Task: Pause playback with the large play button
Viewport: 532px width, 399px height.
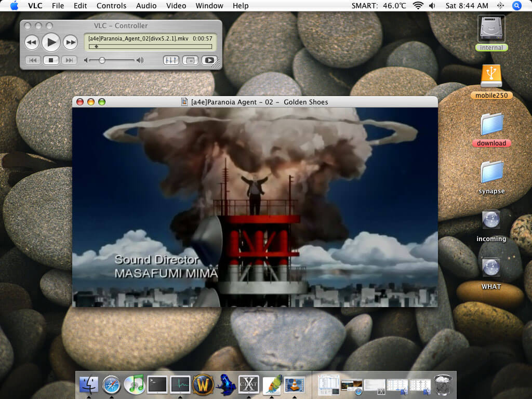Action: [x=51, y=42]
